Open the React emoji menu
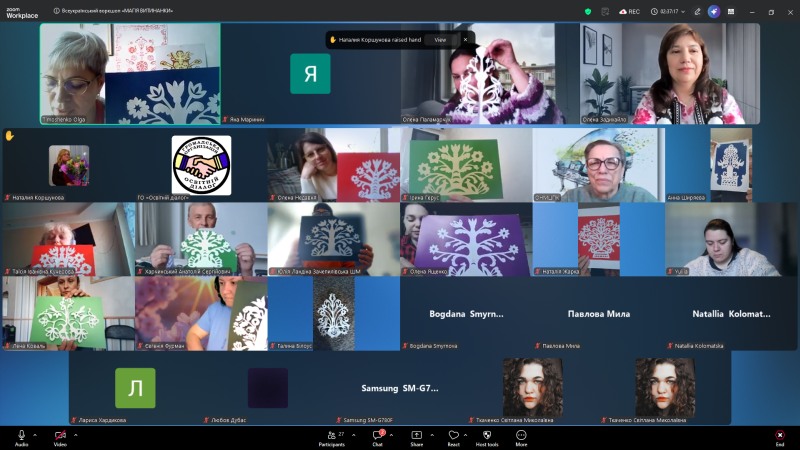Image resolution: width=800 pixels, height=450 pixels. pos(453,436)
